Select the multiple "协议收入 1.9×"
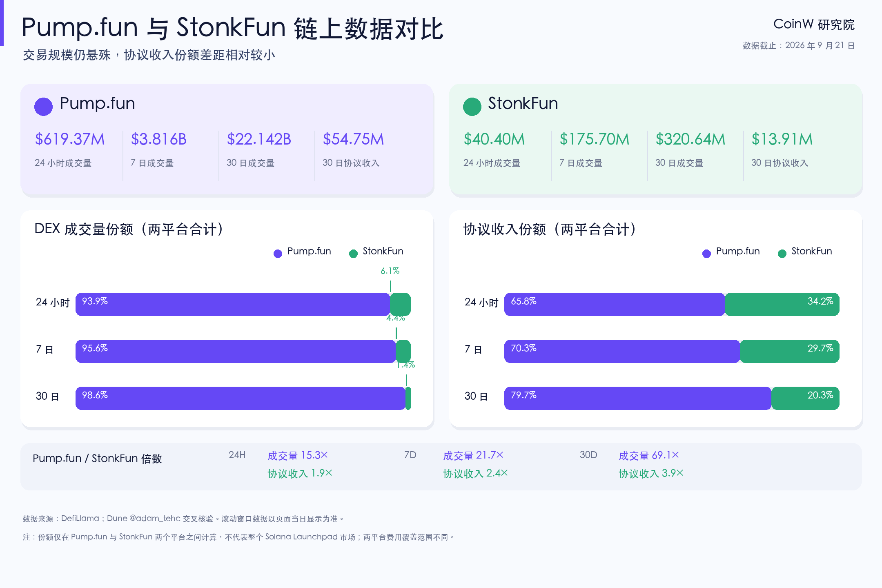882x588 pixels. (300, 474)
